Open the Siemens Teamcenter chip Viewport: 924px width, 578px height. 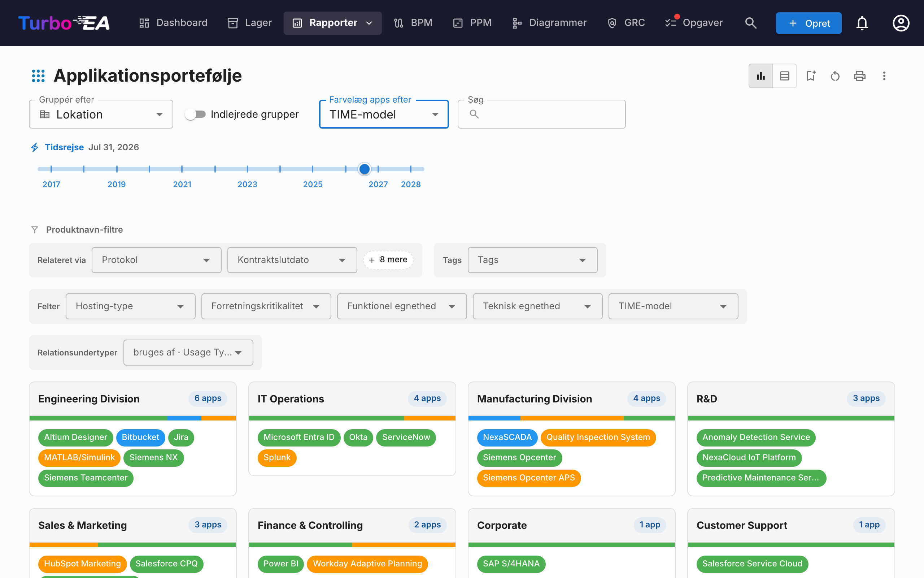pos(86,478)
